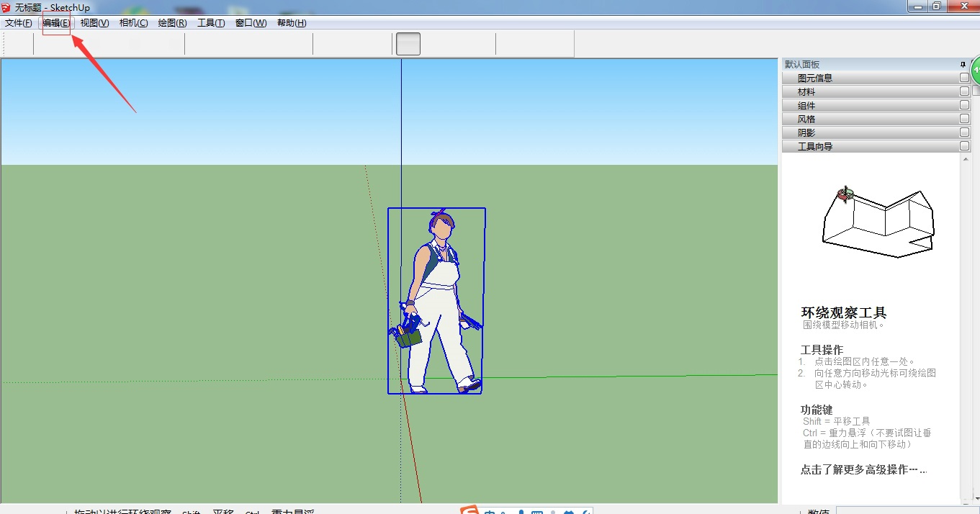Click the 围绕模型移动相机 description text
This screenshot has height=514, width=980.
pyautogui.click(x=843, y=325)
